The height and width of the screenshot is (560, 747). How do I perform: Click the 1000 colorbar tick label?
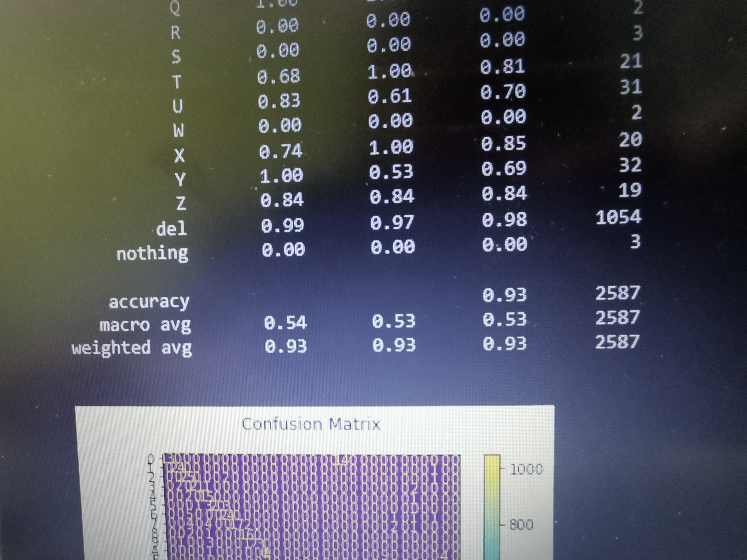pos(526,469)
